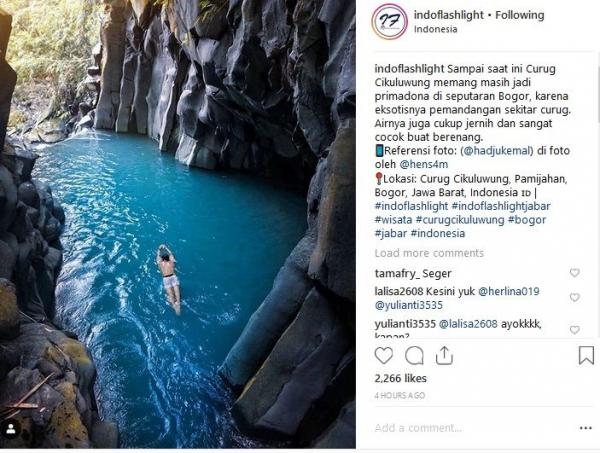Click the share post arrow icon
The image size is (600, 453).
(x=443, y=356)
